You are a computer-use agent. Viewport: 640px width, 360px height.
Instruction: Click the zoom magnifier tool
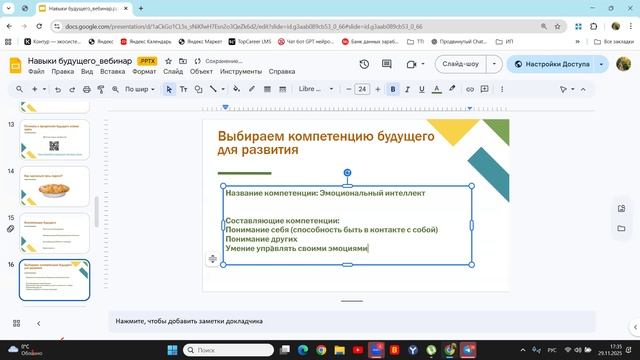point(115,89)
